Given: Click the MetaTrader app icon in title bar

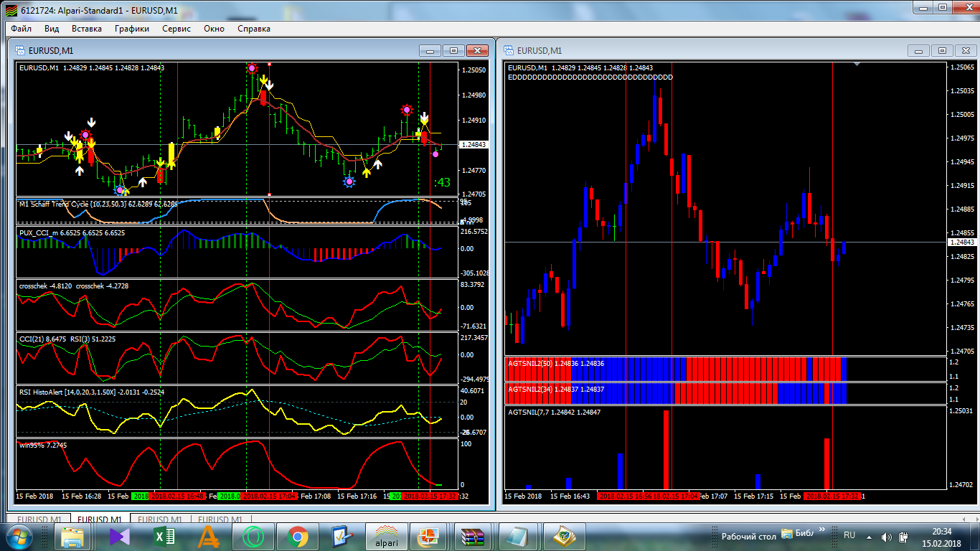Looking at the screenshot, I should pos(10,9).
